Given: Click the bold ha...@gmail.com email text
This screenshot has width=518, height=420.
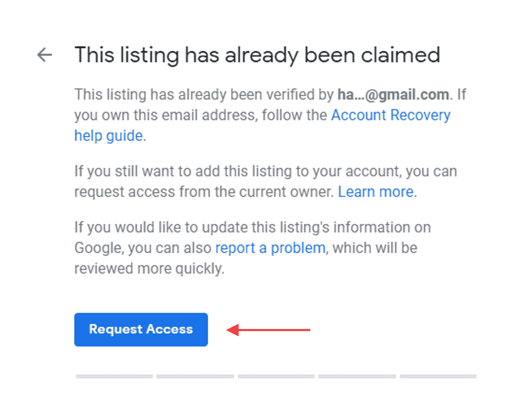Looking at the screenshot, I should coord(393,95).
